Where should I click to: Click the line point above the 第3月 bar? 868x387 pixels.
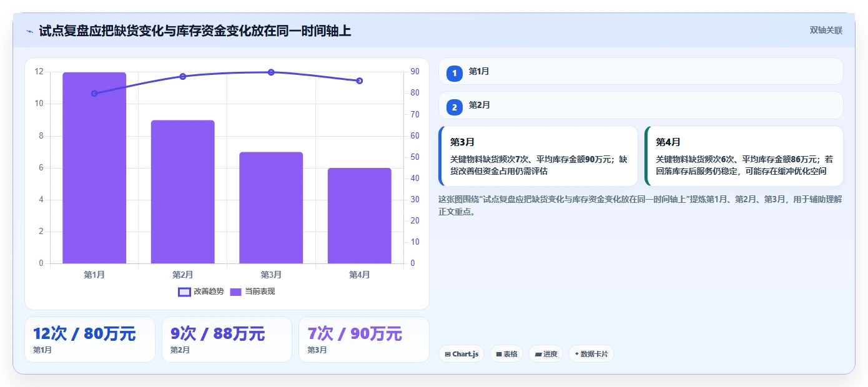point(271,72)
